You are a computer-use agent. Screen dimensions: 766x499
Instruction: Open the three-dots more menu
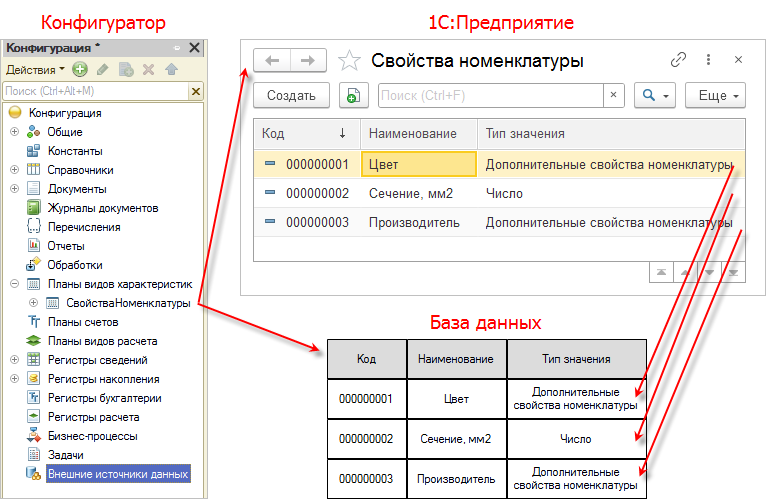coord(708,60)
